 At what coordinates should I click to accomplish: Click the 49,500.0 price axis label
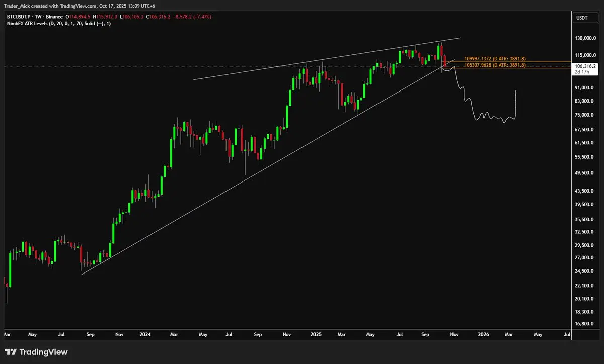(x=585, y=173)
